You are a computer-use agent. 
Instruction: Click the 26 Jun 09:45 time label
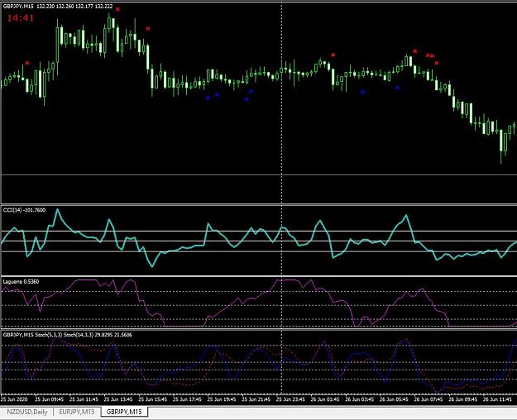(x=463, y=399)
